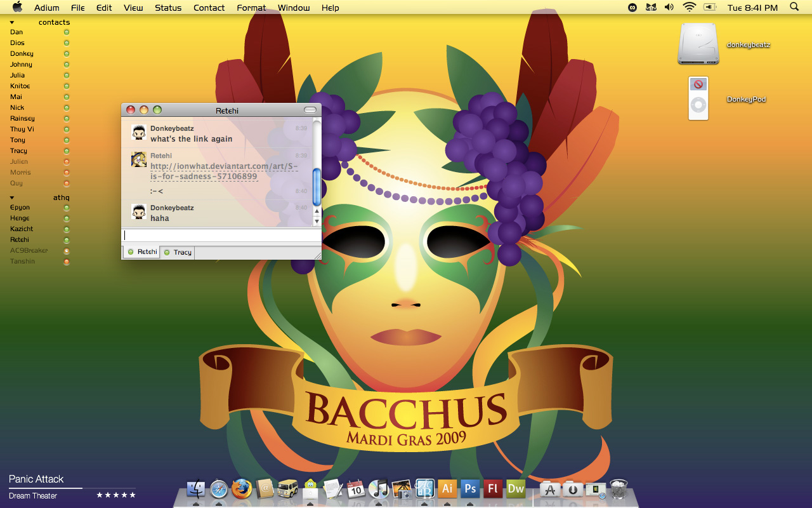Open the File menu
812x508 pixels.
[x=78, y=8]
